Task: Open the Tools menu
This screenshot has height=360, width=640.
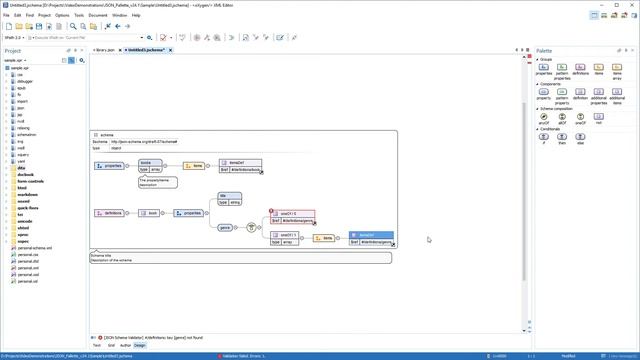Action: (x=79, y=16)
